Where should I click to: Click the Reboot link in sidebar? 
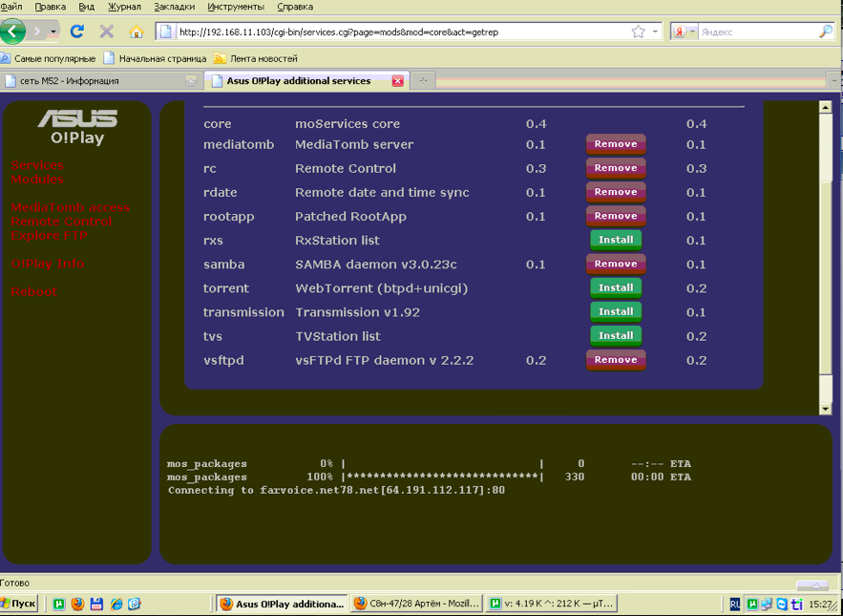coord(33,291)
